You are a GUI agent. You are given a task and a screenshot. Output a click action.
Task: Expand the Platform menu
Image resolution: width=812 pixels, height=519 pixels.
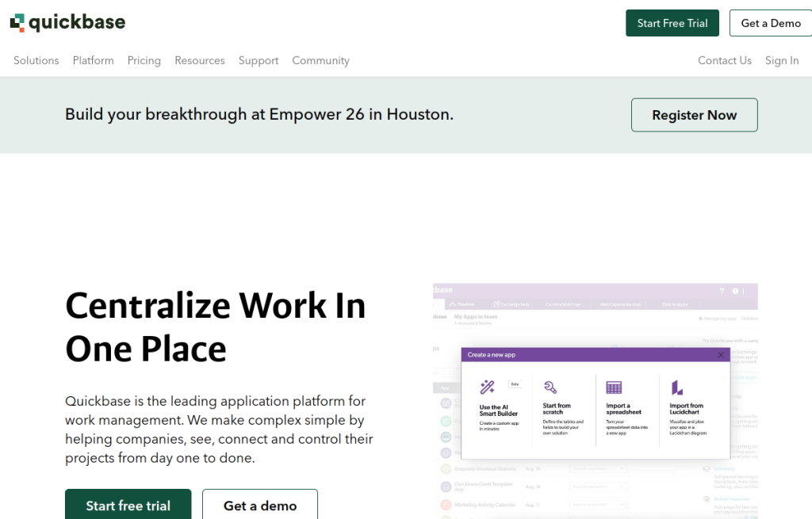[93, 60]
